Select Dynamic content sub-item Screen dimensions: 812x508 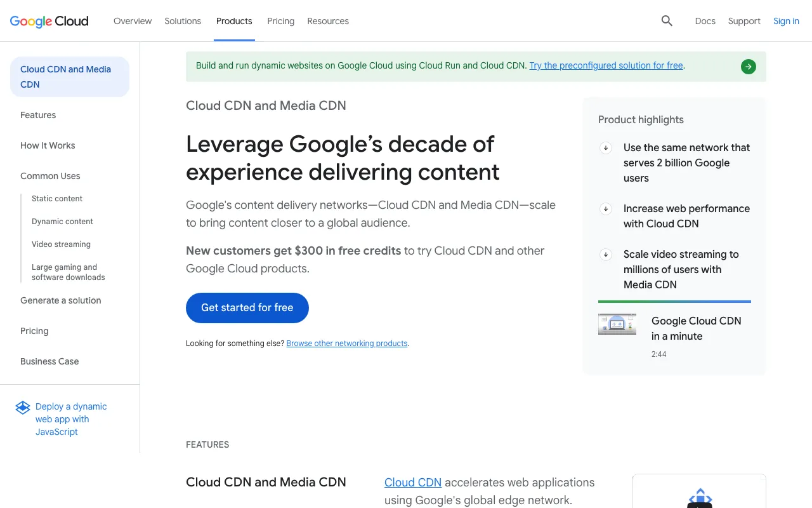coord(62,222)
